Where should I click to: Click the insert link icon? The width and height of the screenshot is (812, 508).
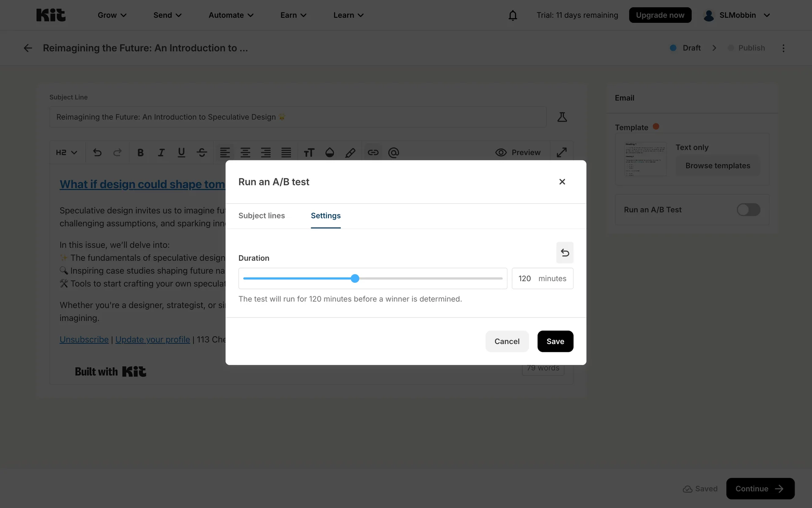[x=373, y=152]
